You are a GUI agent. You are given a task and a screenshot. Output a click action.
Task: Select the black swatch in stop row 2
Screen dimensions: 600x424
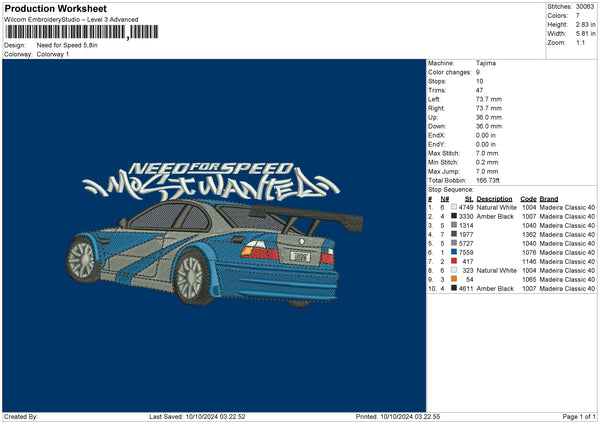pyautogui.click(x=454, y=216)
